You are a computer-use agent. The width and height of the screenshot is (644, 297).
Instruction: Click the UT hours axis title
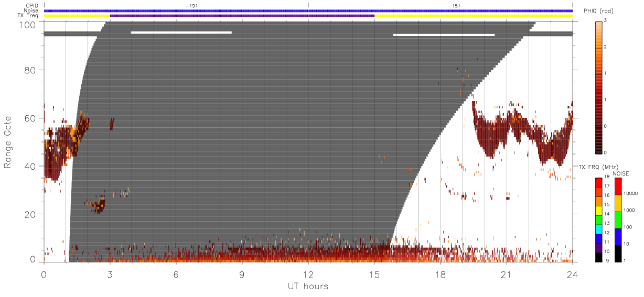coord(308,287)
